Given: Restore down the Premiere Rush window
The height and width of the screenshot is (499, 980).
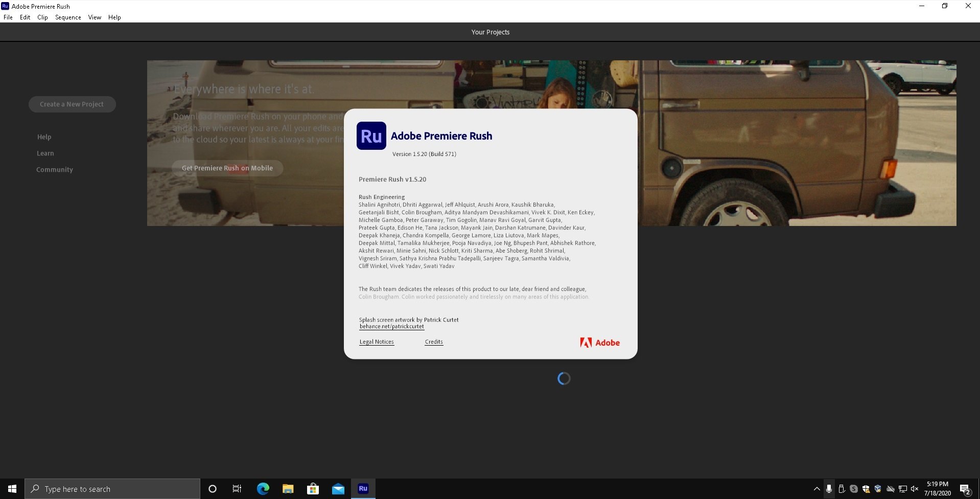Looking at the screenshot, I should [945, 6].
